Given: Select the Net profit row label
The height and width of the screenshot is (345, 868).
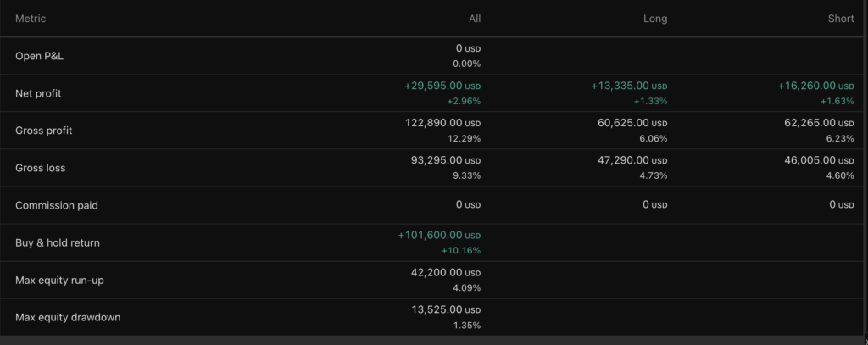Looking at the screenshot, I should (38, 93).
